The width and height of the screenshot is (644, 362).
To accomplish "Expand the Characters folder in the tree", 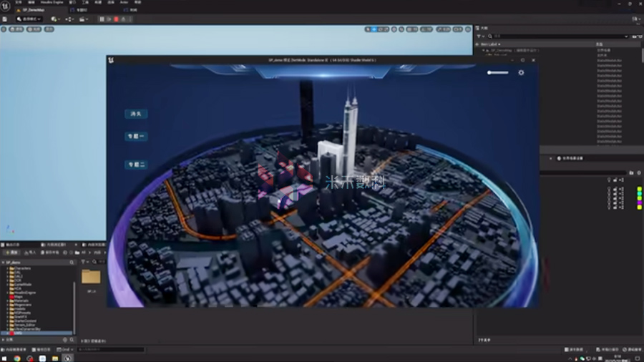I will click(x=9, y=268).
